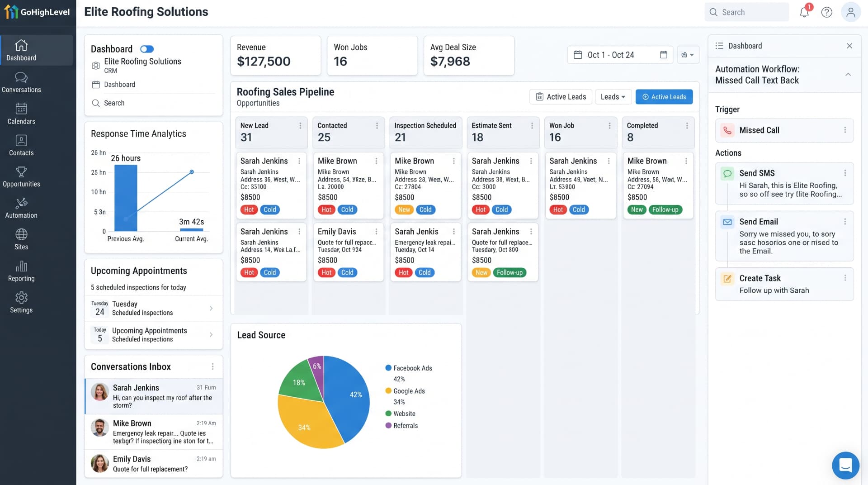Open Create Task action options menu

845,278
